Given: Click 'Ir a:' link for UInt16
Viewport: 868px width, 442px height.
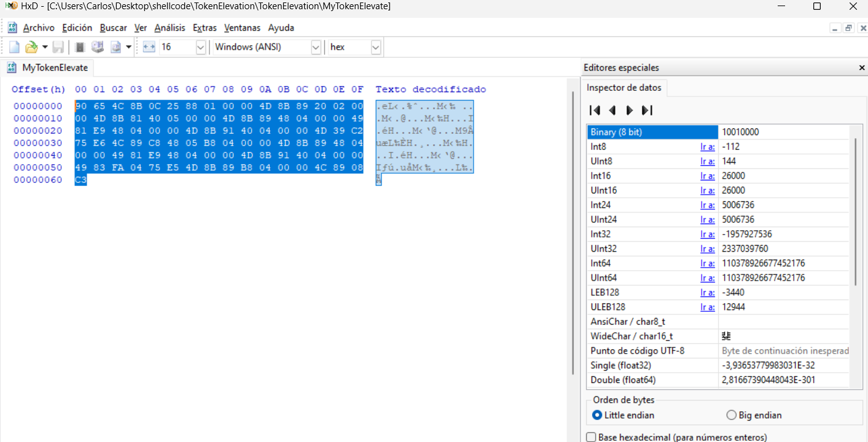Looking at the screenshot, I should click(707, 190).
